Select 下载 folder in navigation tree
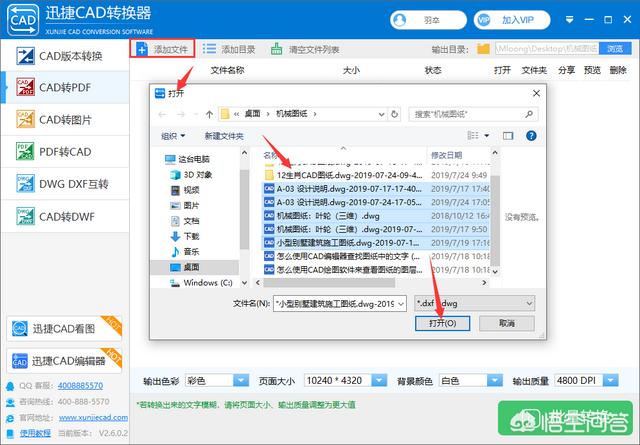640x445 pixels. point(185,236)
